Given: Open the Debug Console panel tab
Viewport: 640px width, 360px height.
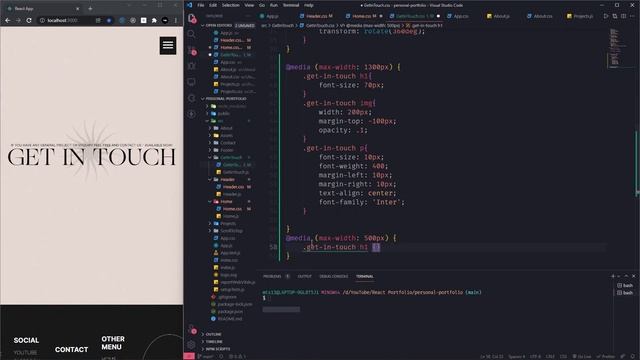Looking at the screenshot, I should click(x=333, y=276).
